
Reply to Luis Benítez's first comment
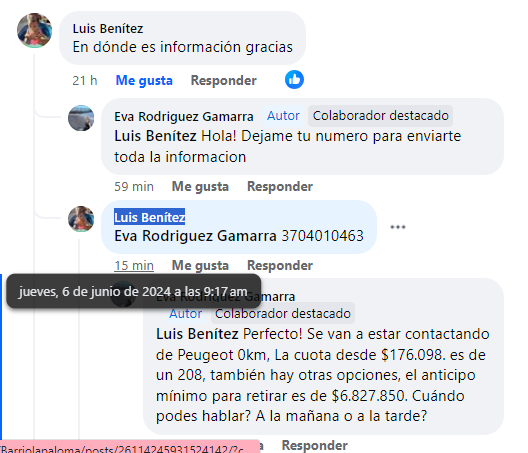[224, 80]
